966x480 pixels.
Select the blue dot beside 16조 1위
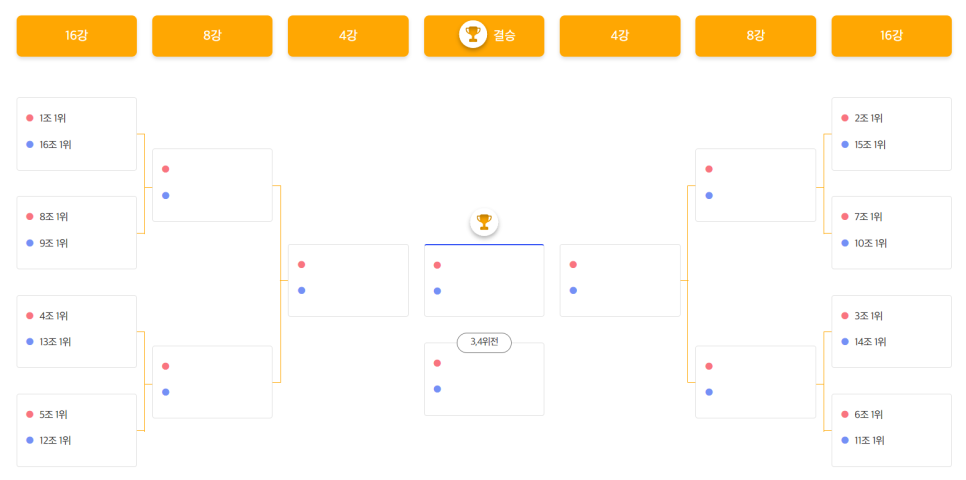[x=30, y=145]
